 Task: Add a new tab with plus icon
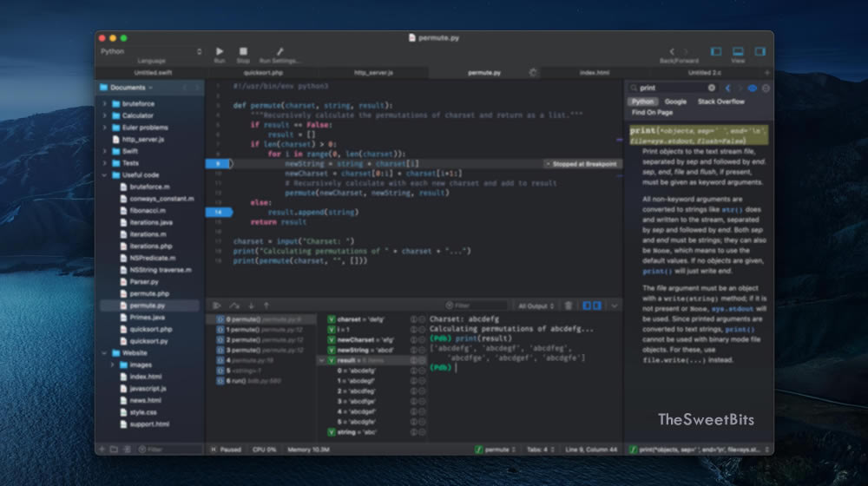tap(766, 73)
